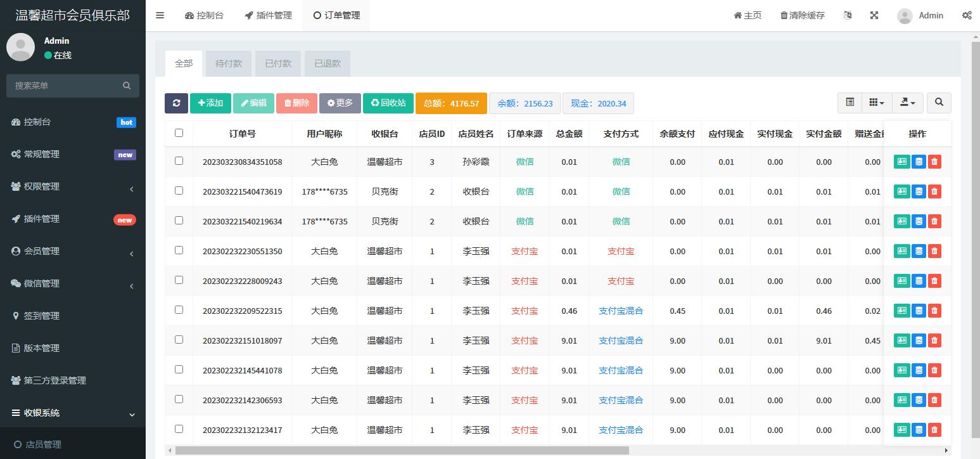Click the table search magnifier icon
The height and width of the screenshot is (459, 980).
point(939,103)
